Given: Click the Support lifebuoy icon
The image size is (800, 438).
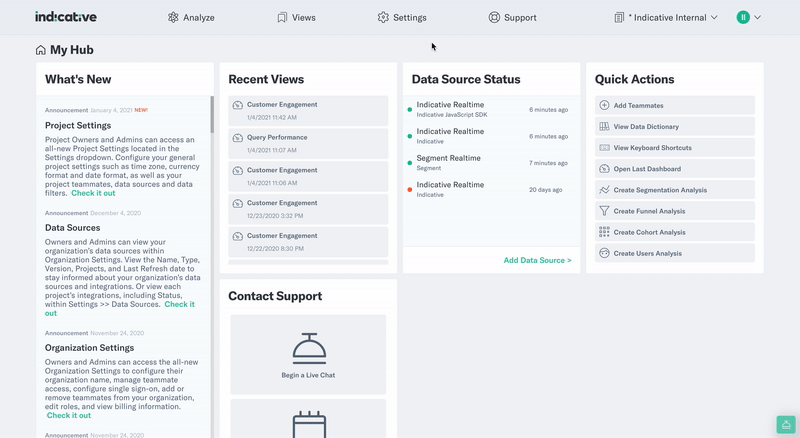Looking at the screenshot, I should point(494,17).
